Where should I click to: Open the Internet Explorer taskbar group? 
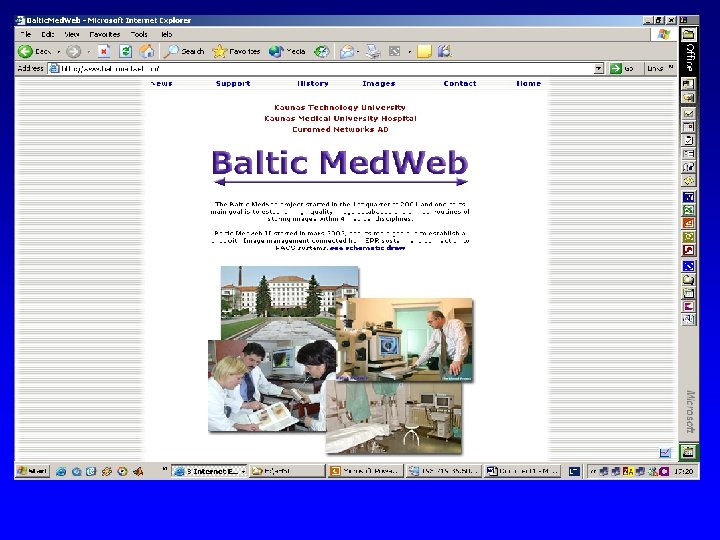tap(209, 471)
